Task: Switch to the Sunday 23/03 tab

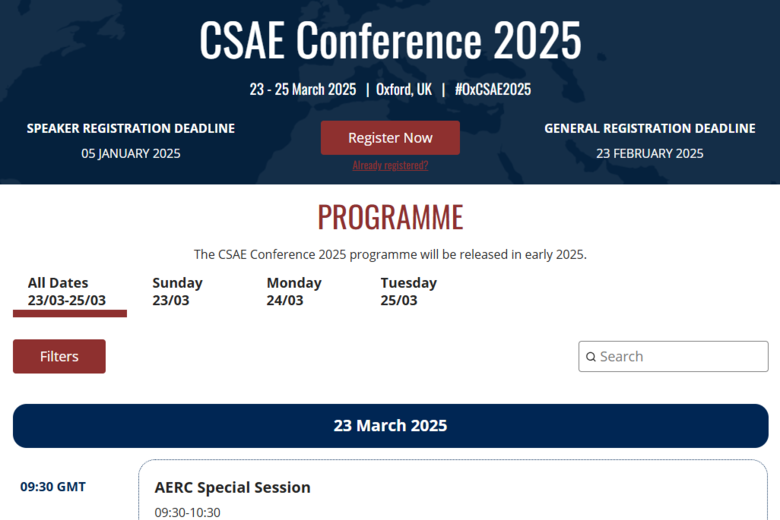Action: [x=177, y=292]
